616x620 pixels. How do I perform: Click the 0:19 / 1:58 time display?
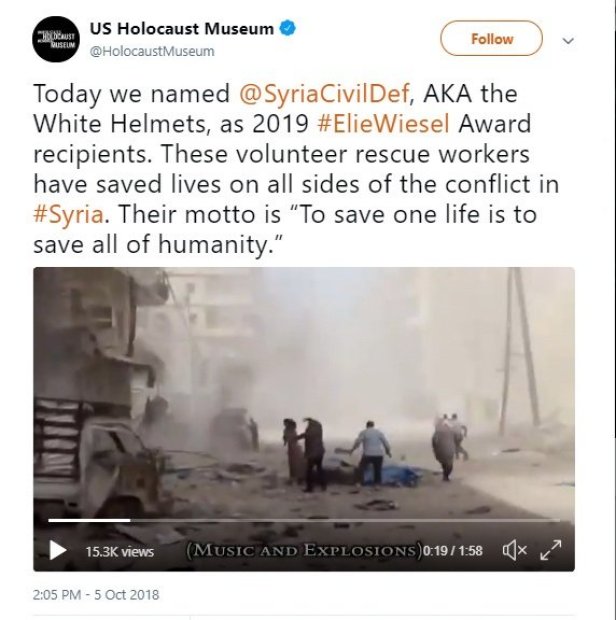click(x=453, y=551)
